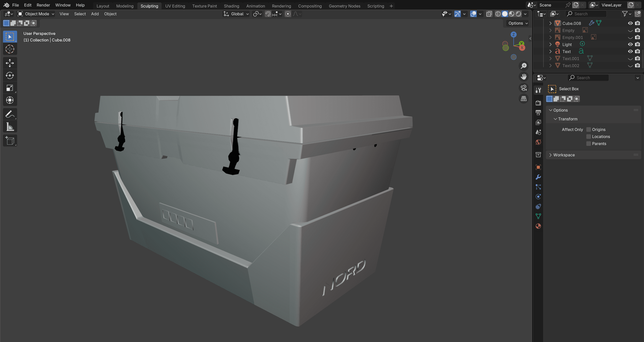The height and width of the screenshot is (342, 644).
Task: Open the Material properties tab
Action: pyautogui.click(x=538, y=226)
